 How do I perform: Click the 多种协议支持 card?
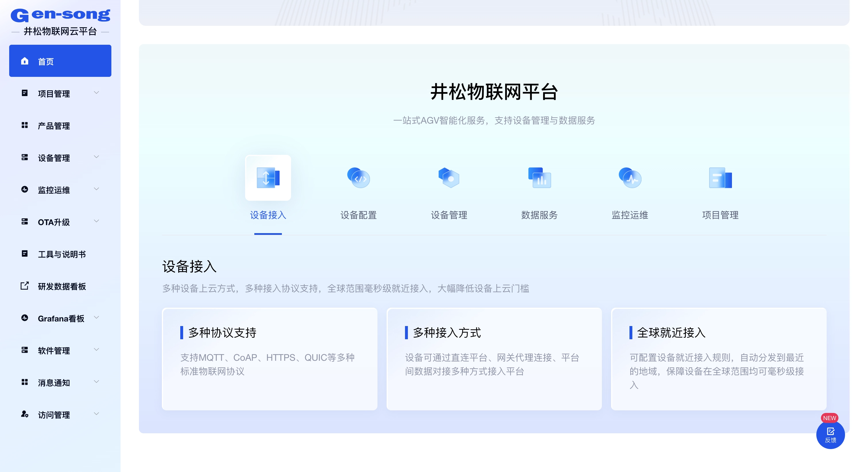269,358
